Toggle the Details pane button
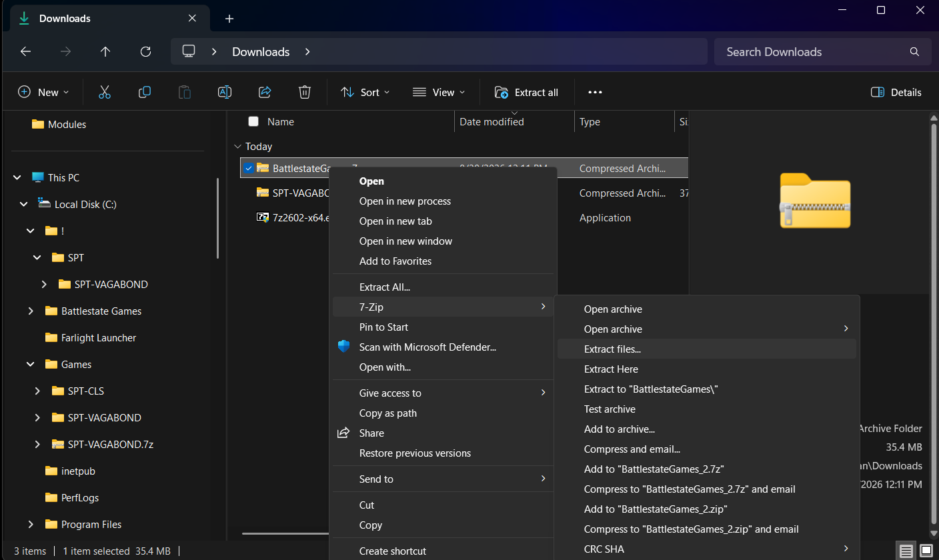 [x=896, y=92]
